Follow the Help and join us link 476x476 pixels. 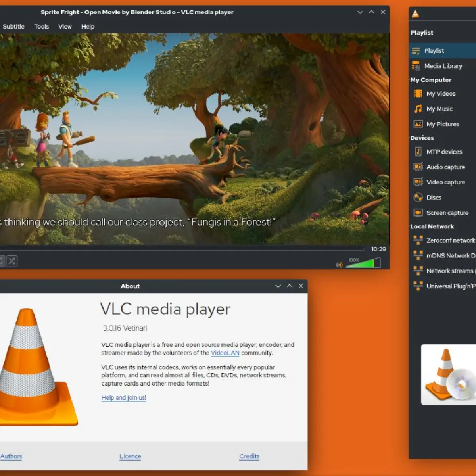(124, 397)
